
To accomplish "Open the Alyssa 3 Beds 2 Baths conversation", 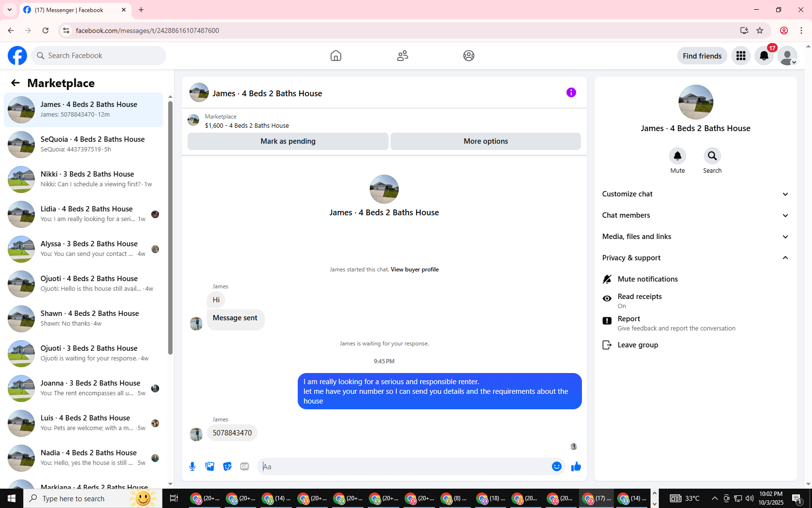I will tap(84, 249).
